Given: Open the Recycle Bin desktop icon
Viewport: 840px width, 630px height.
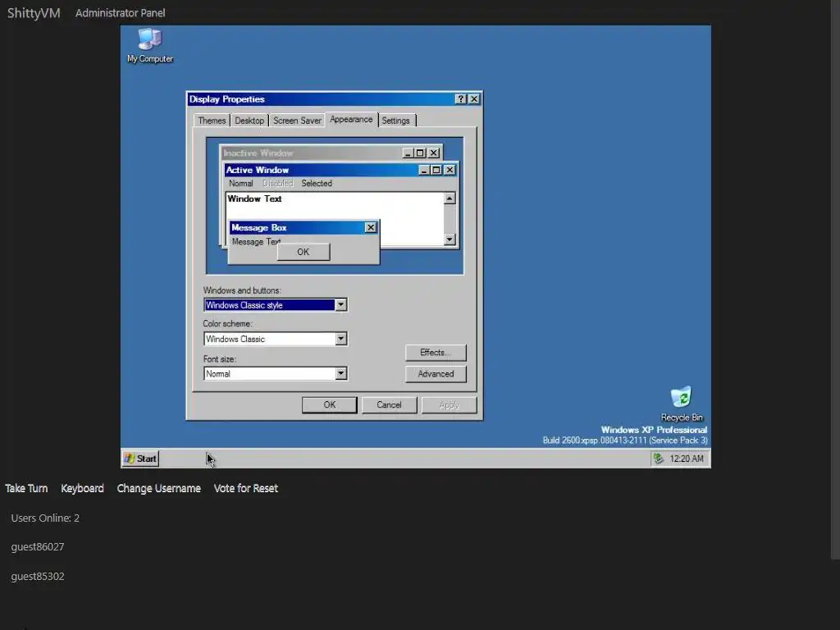Looking at the screenshot, I should [x=682, y=404].
